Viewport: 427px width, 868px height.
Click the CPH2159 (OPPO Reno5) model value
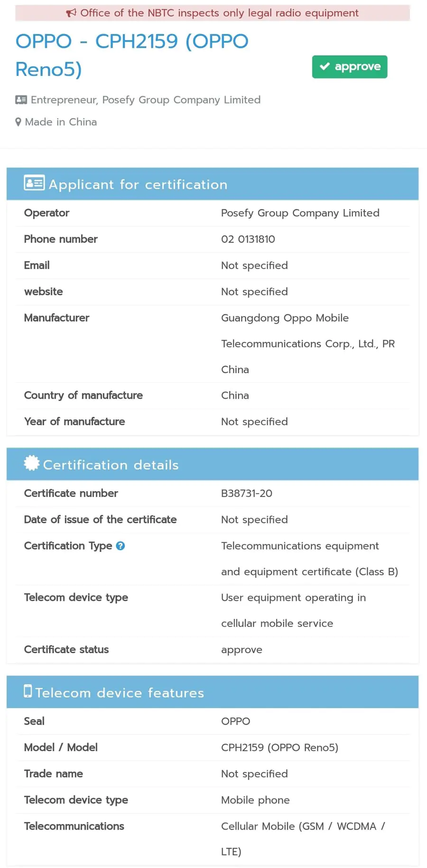(x=280, y=747)
